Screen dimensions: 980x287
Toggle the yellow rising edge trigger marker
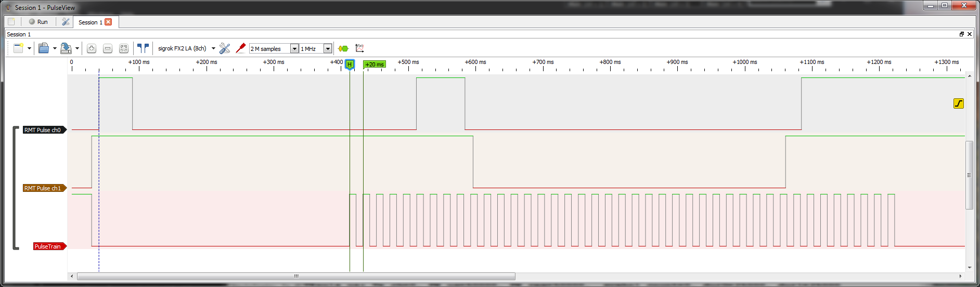coord(959,103)
